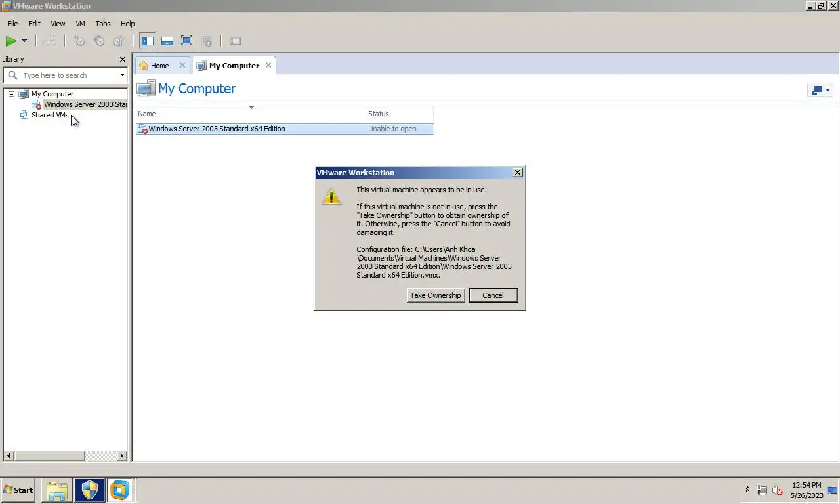This screenshot has height=504, width=840.
Task: Close the VMware Workstation warning dialog
Action: [x=518, y=172]
